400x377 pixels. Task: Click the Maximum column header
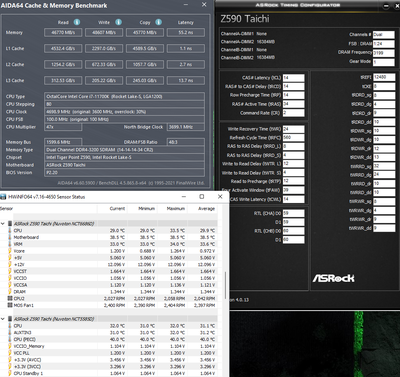tap(176, 209)
